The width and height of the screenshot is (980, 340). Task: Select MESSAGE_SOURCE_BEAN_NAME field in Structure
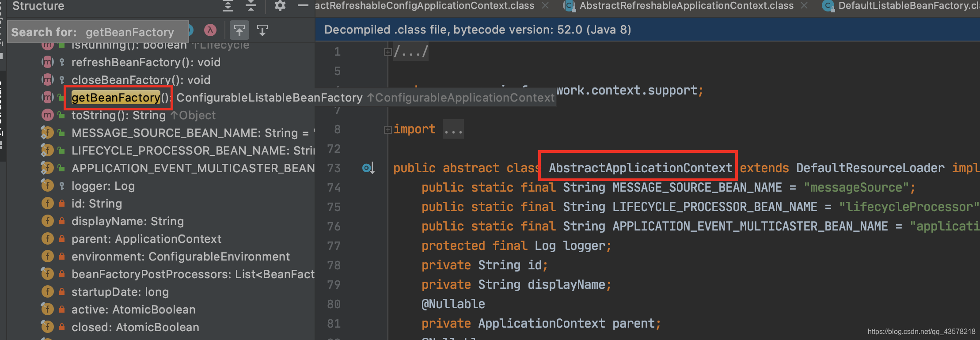pyautogui.click(x=193, y=133)
